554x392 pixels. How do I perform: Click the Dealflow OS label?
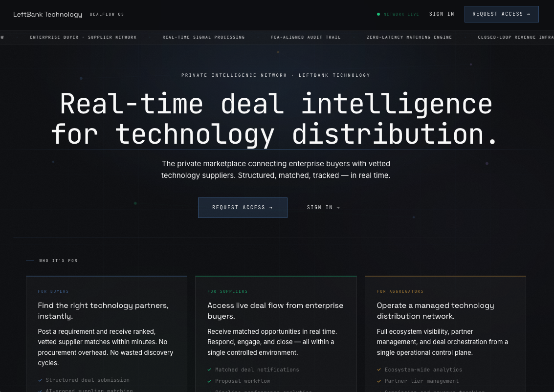tap(107, 14)
